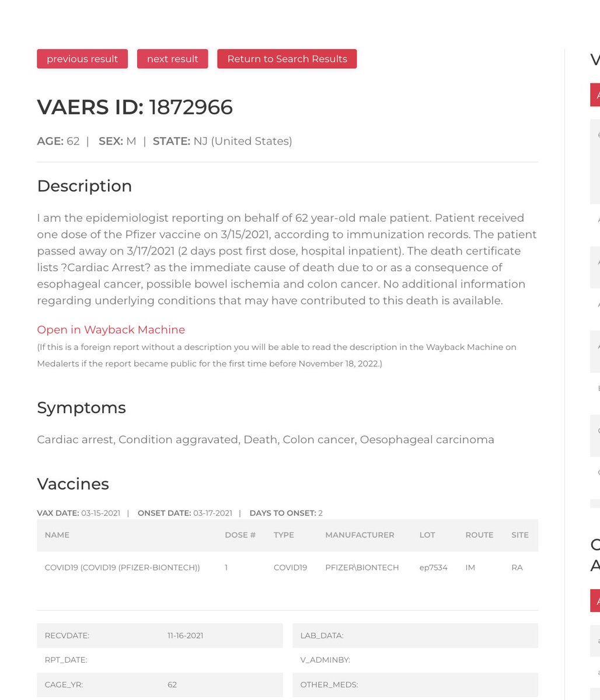Viewport: 600px width, 700px height.
Task: Click the LOT column header
Action: pyautogui.click(x=427, y=535)
